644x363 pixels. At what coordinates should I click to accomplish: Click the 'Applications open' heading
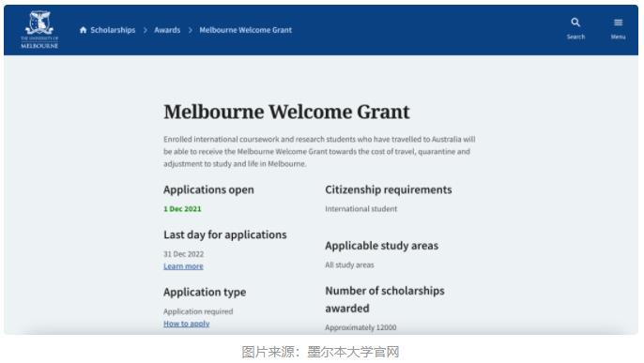(208, 189)
